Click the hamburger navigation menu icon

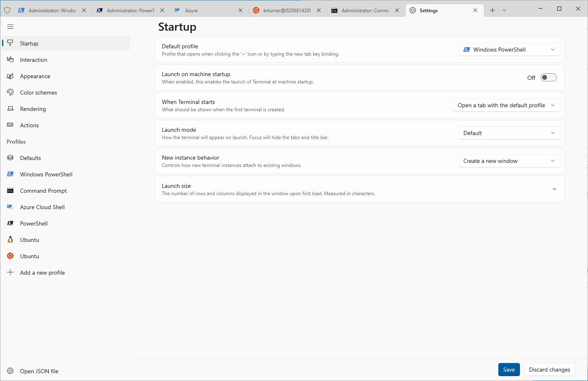[10, 27]
